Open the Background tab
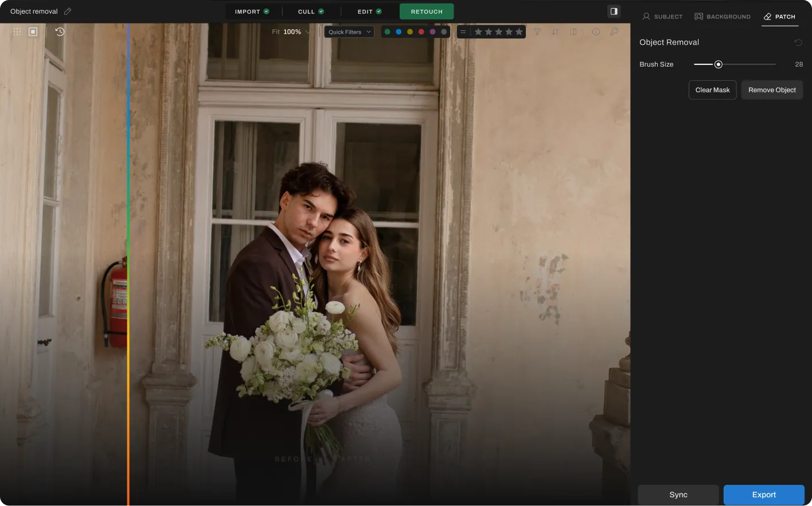This screenshot has height=506, width=812. (722, 17)
